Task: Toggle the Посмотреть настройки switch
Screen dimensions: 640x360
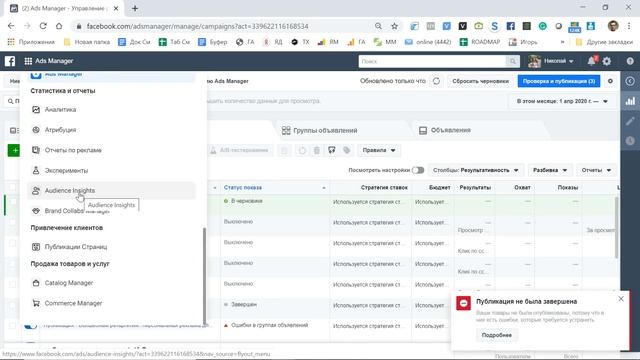Action: tap(418, 170)
